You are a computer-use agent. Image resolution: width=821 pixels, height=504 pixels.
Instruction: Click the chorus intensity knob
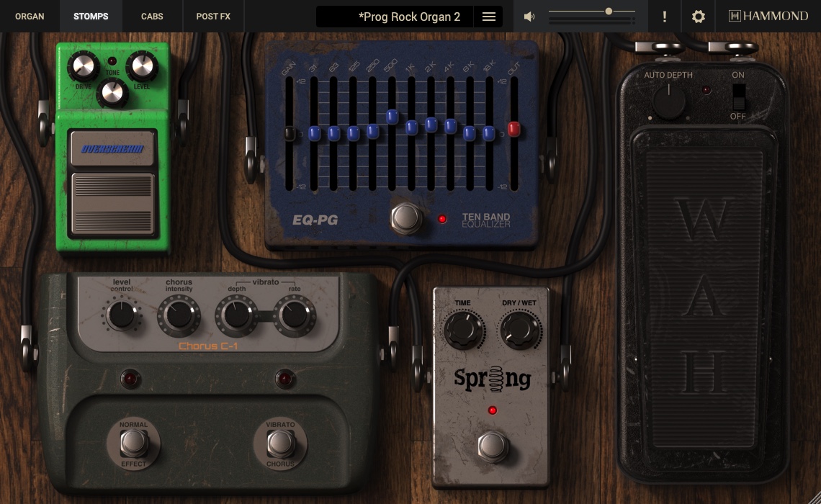[x=179, y=315]
